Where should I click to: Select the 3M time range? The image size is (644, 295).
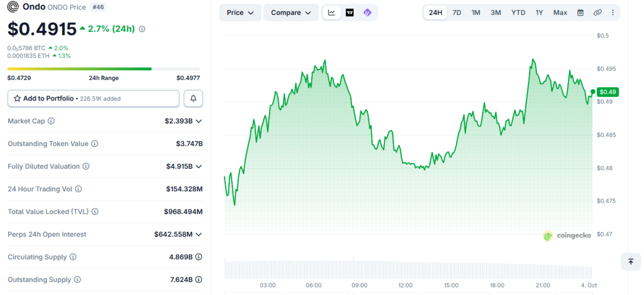(496, 12)
